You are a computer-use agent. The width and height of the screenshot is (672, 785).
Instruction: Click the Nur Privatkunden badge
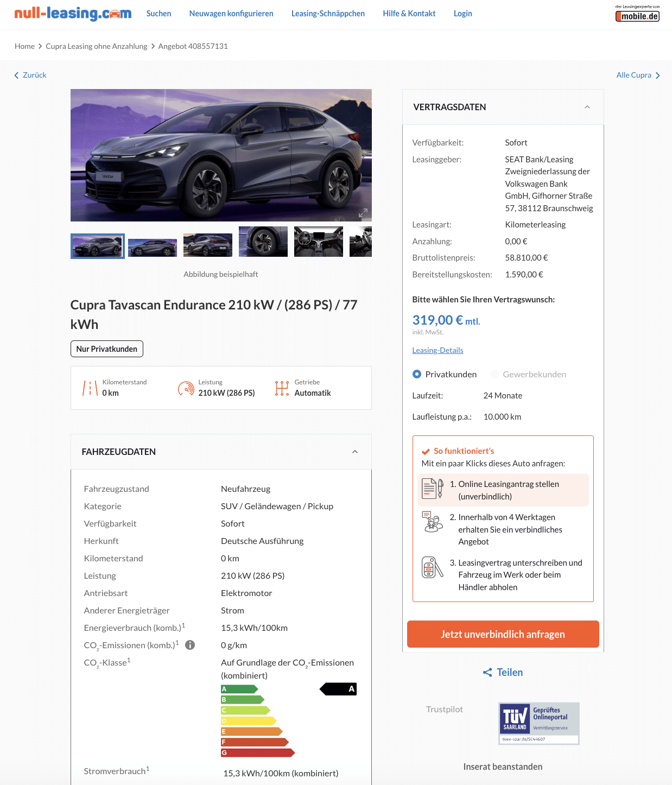point(107,349)
